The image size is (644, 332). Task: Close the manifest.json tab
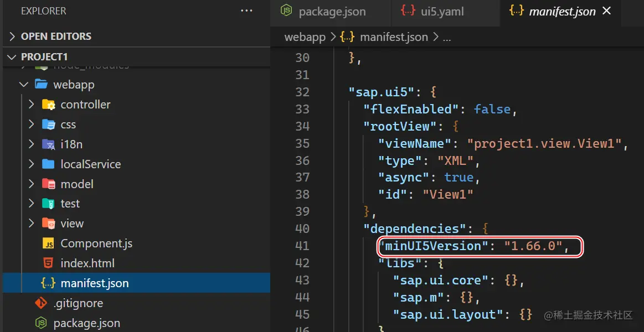click(607, 11)
